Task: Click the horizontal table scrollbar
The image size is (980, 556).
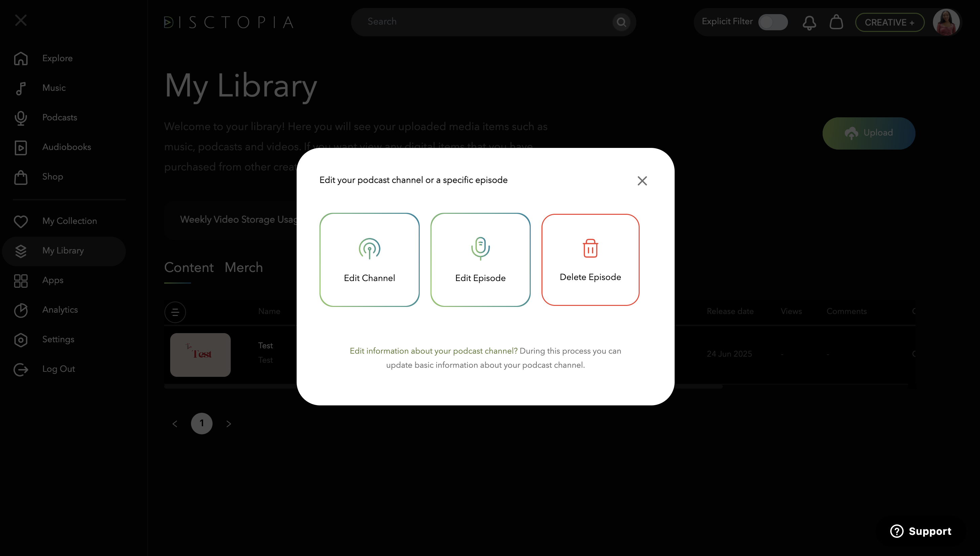Action: (x=443, y=387)
